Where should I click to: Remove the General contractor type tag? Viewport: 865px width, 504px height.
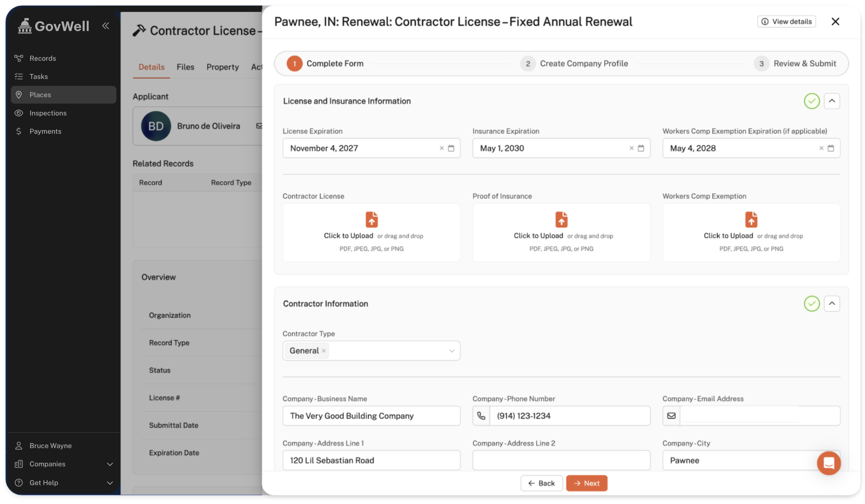tap(324, 351)
